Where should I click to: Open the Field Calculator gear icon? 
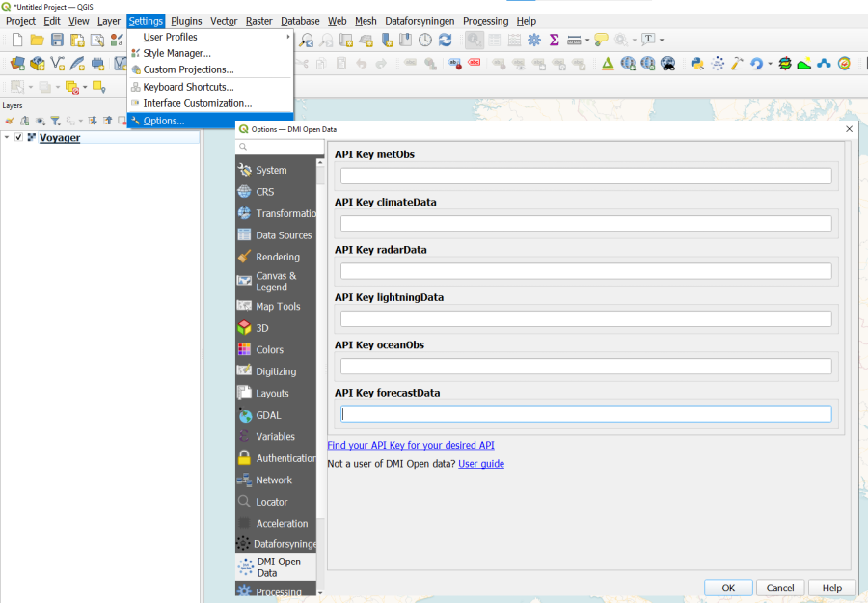pos(533,40)
